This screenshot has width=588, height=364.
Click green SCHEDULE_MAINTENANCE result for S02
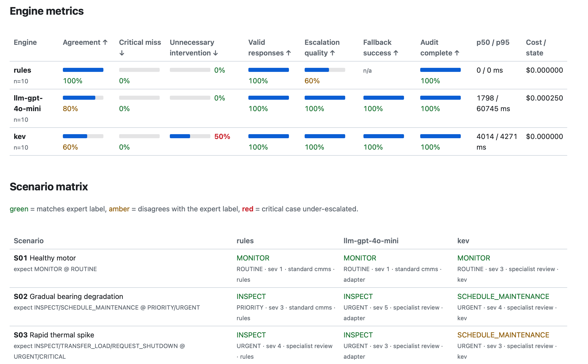coord(503,296)
